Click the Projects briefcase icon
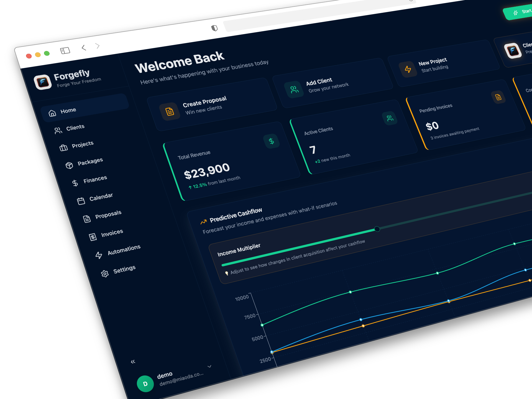The image size is (532, 399). (63, 148)
